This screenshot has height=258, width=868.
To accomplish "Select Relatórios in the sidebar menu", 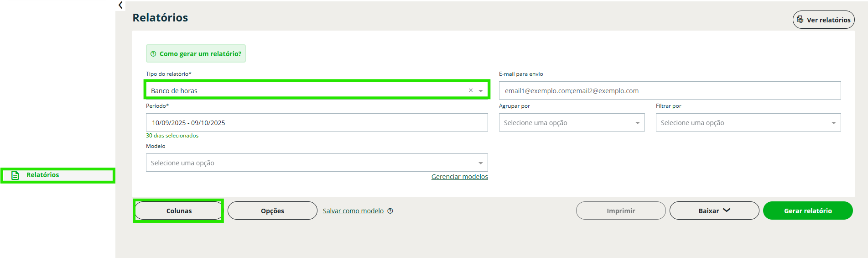I will click(43, 175).
